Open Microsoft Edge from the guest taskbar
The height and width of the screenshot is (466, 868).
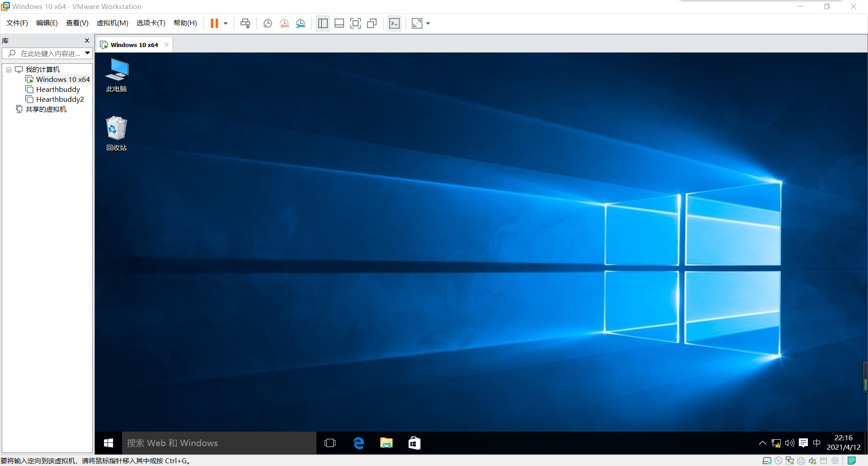coord(359,443)
